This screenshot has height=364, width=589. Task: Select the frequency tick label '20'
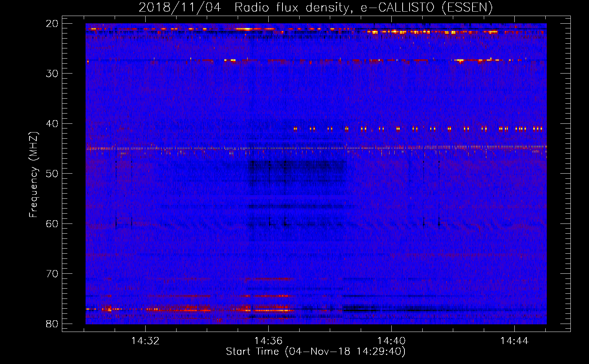tap(52, 24)
